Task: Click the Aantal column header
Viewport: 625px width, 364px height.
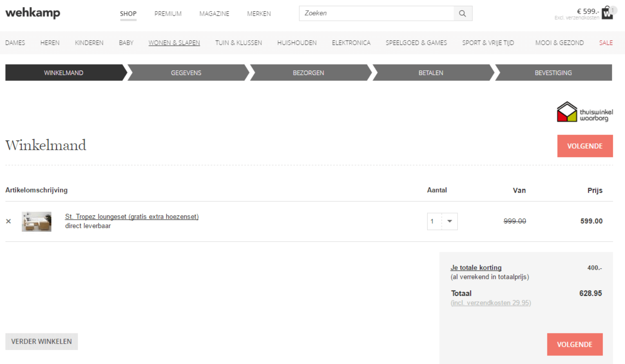Action: (x=437, y=190)
